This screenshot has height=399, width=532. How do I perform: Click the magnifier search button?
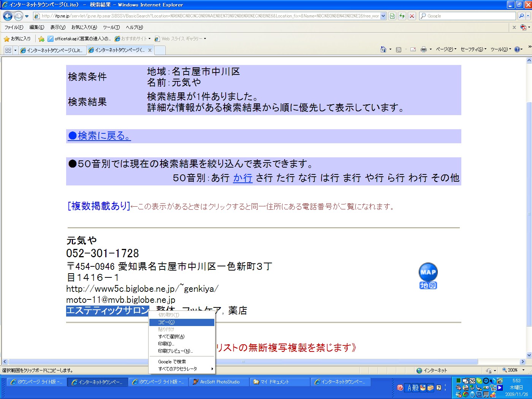(x=521, y=16)
